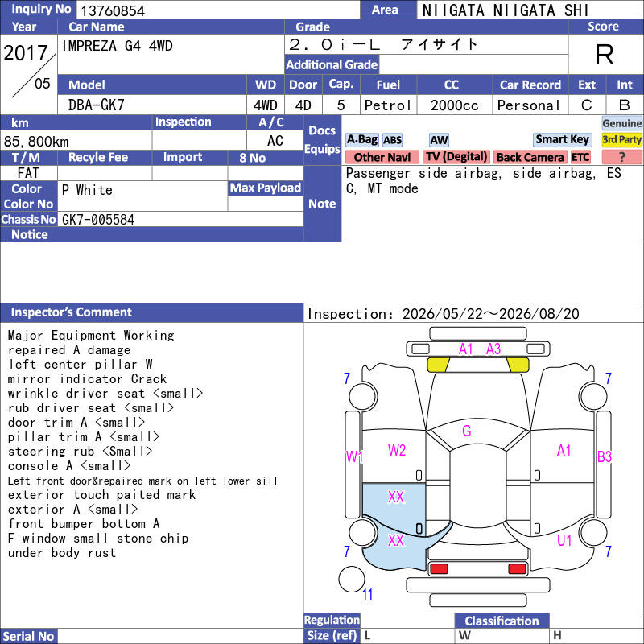644x644 pixels.
Task: Click the ABS equipment badge
Action: [392, 140]
